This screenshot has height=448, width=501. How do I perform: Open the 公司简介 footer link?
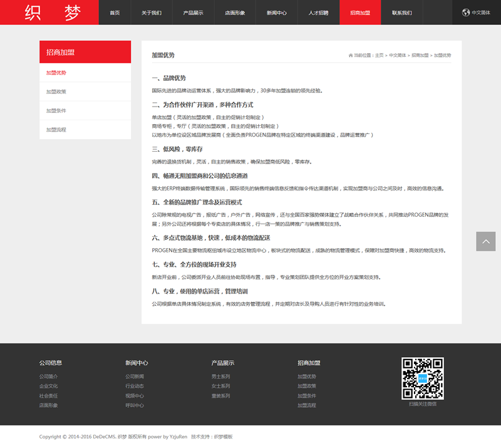point(48,377)
